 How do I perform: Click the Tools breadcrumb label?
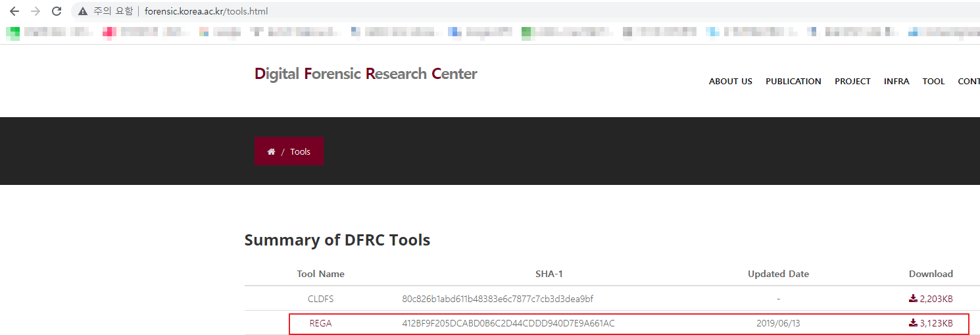(x=300, y=151)
